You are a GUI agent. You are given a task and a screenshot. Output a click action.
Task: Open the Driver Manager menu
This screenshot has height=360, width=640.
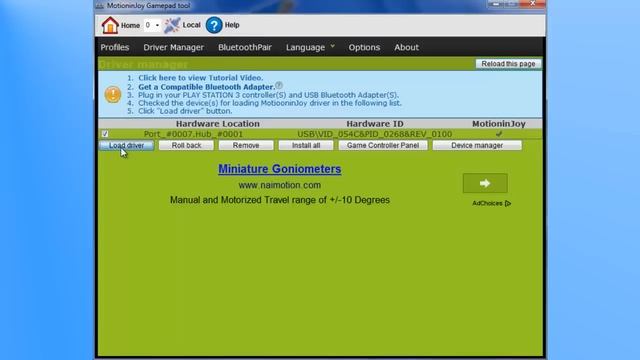[x=173, y=47]
